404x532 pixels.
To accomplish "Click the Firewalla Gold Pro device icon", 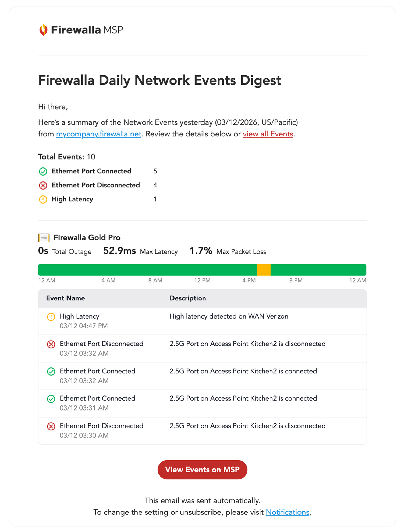I will coord(44,238).
